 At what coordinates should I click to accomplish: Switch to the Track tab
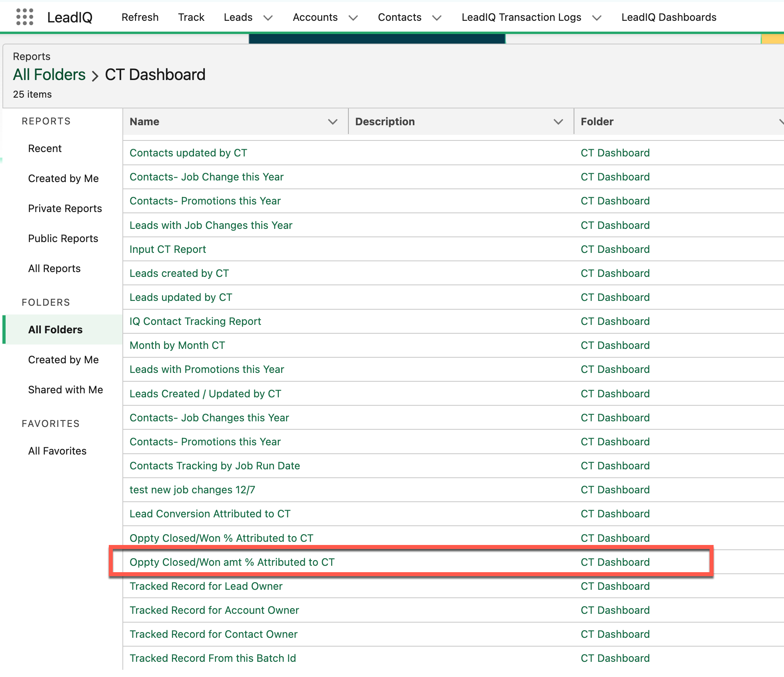point(191,17)
